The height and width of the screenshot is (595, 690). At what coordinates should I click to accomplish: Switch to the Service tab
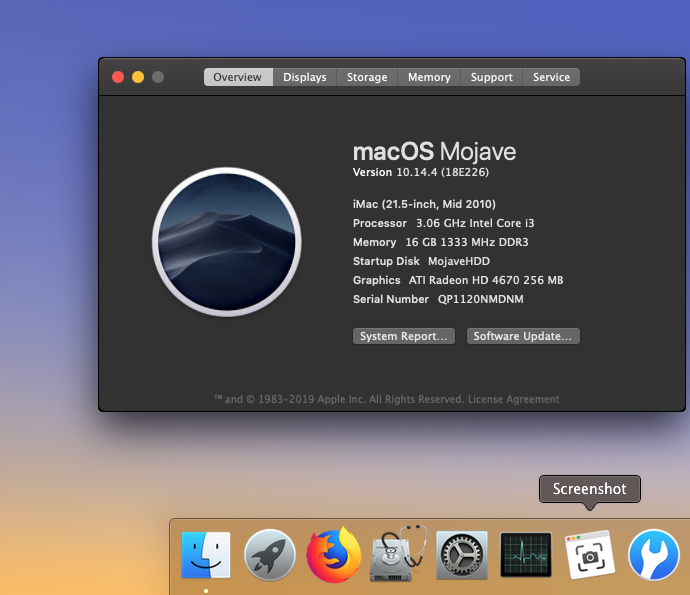(x=551, y=77)
